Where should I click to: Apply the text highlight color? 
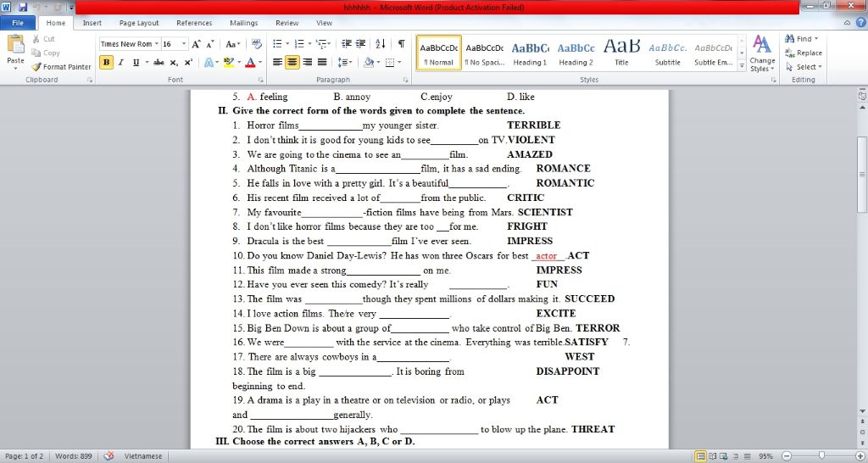coord(228,63)
